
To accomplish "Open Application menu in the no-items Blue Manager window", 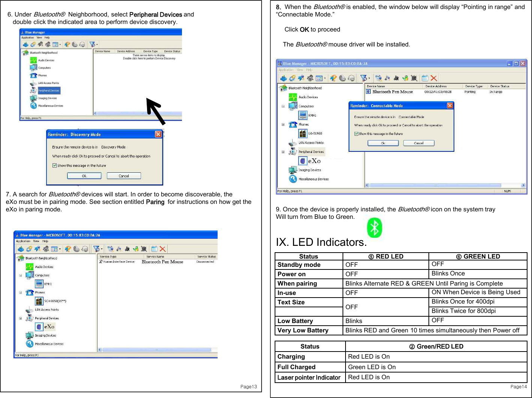I will (x=27, y=37).
